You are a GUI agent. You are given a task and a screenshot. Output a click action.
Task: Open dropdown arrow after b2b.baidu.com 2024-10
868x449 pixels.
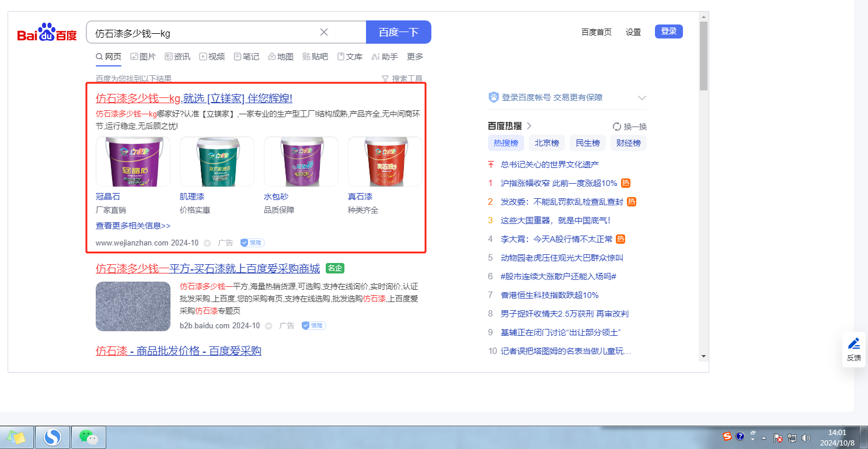tap(269, 326)
